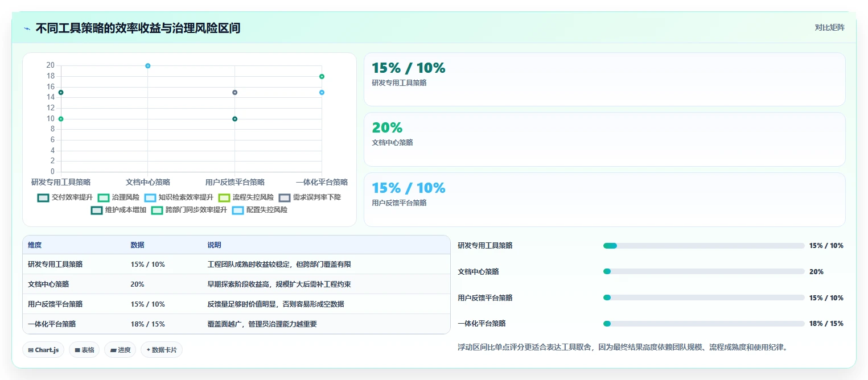Click the 数据卡片 chip
The image size is (868, 380).
coord(162,350)
